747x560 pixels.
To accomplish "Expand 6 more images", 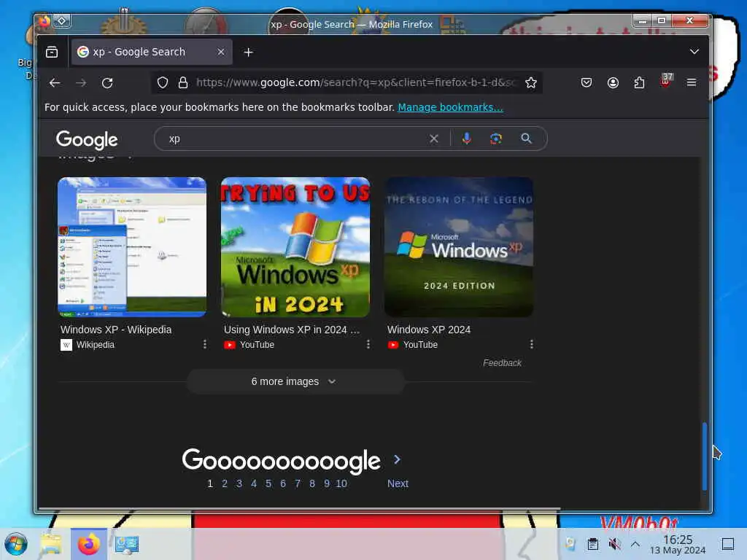I will pyautogui.click(x=295, y=381).
